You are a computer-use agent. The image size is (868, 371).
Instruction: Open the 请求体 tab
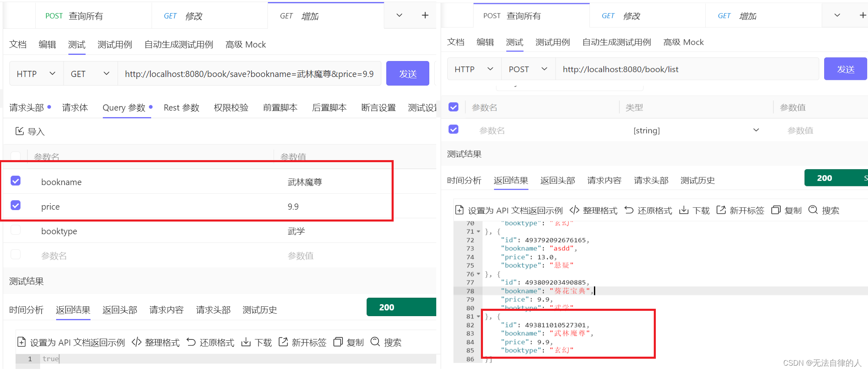point(75,107)
